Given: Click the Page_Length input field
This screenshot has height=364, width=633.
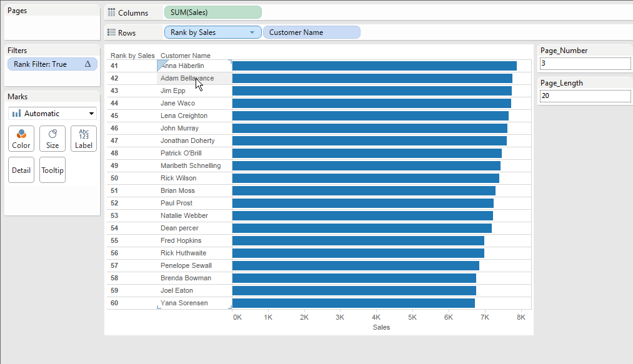Looking at the screenshot, I should point(586,96).
